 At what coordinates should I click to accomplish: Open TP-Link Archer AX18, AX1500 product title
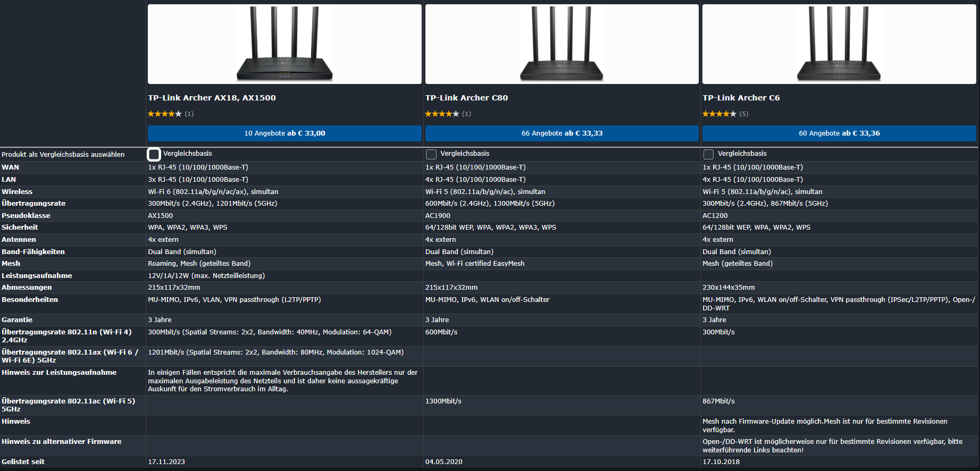click(x=212, y=98)
